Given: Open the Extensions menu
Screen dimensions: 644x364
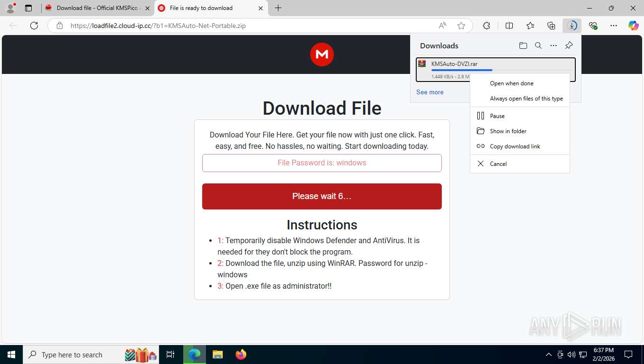Looking at the screenshot, I should point(486,26).
